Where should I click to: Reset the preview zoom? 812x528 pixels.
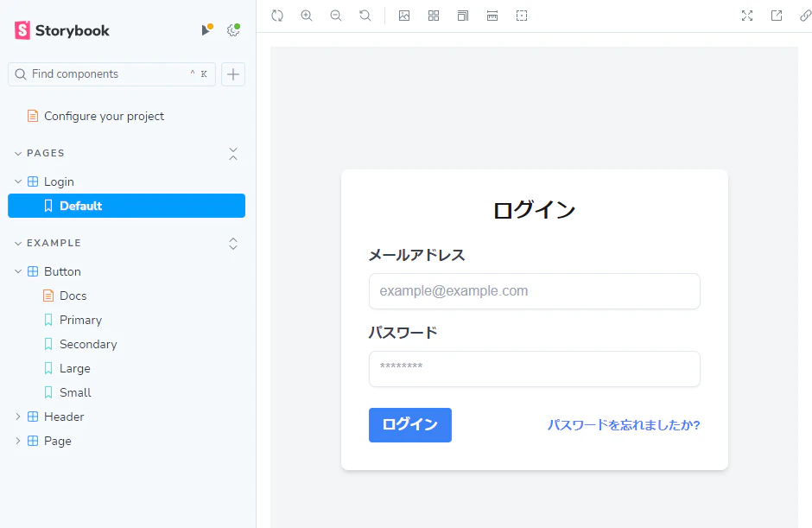coord(365,16)
